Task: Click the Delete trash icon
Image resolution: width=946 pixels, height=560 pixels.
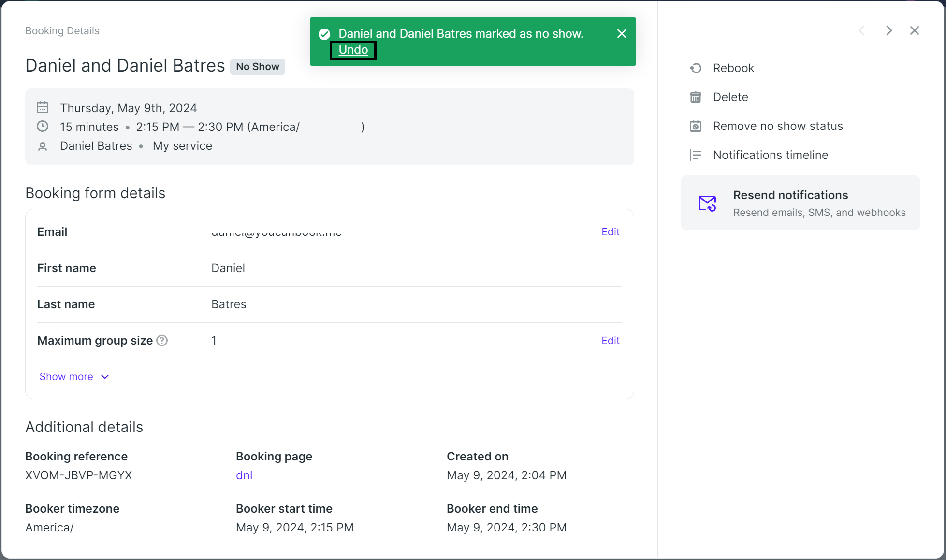Action: 696,97
